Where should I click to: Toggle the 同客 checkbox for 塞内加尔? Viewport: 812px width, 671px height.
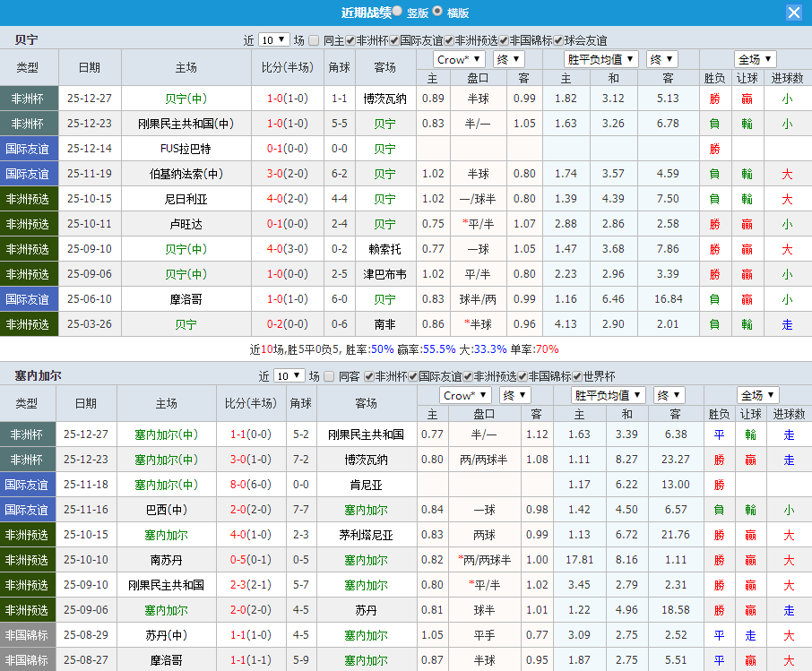pos(326,379)
